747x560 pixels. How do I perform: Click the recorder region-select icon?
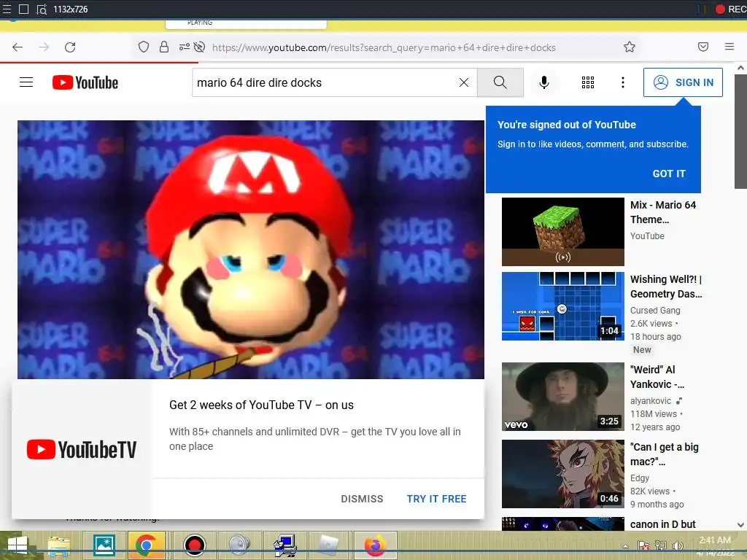[x=42, y=9]
